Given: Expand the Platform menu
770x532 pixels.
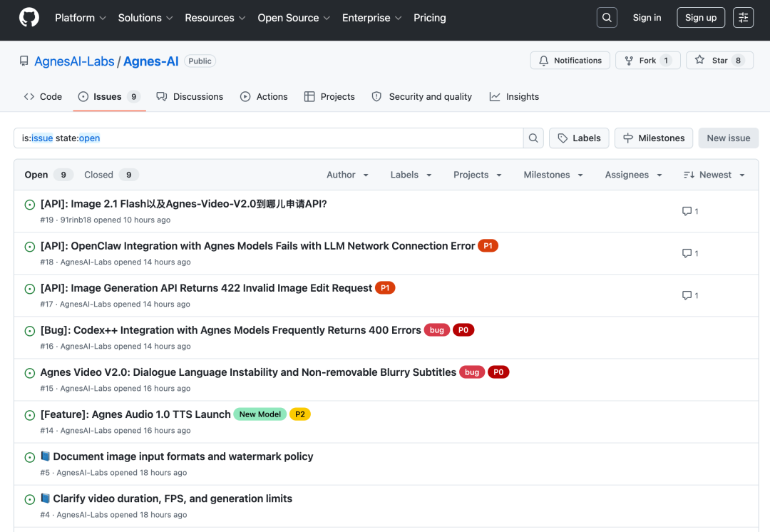Looking at the screenshot, I should click(81, 18).
